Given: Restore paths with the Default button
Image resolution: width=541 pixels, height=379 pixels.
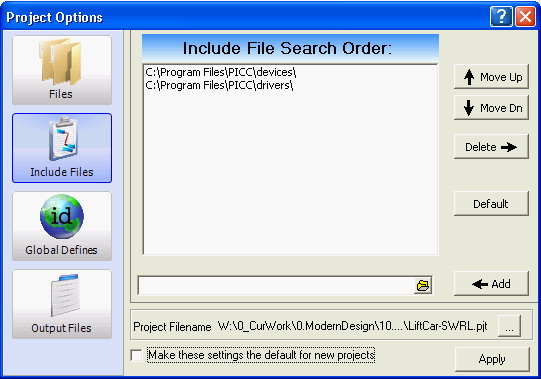Looking at the screenshot, I should (491, 204).
